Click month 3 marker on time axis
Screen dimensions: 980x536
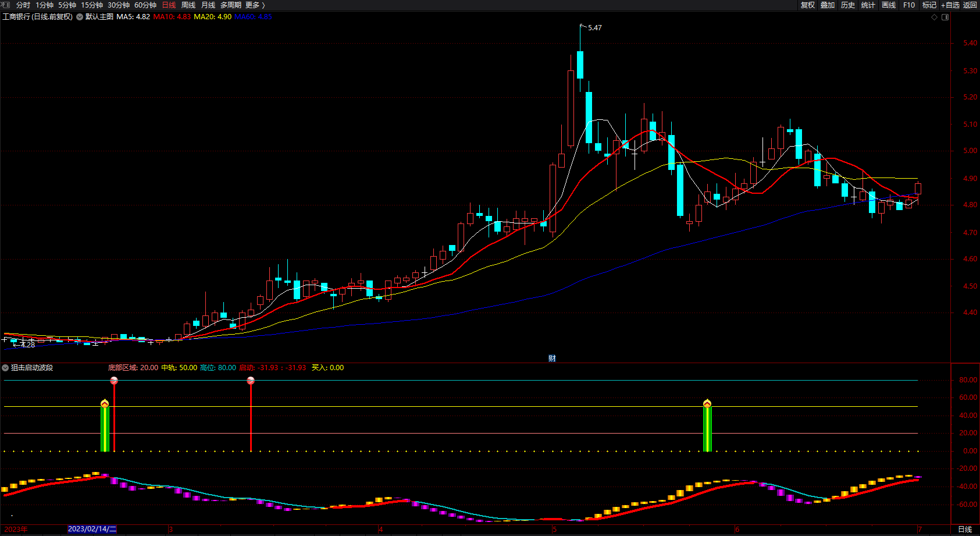click(x=171, y=529)
